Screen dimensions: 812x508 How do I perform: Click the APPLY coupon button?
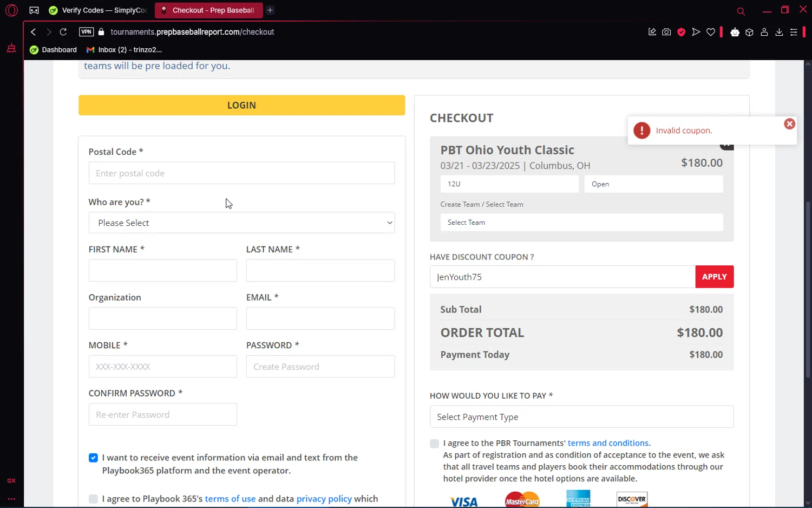(x=715, y=277)
